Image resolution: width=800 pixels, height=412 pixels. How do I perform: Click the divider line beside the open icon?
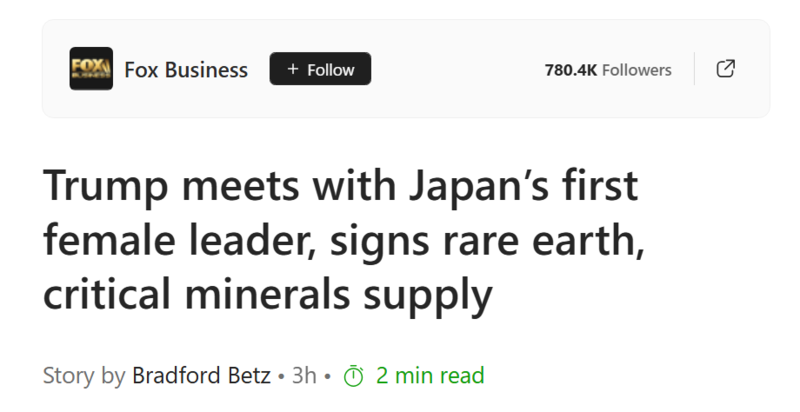pyautogui.click(x=694, y=69)
